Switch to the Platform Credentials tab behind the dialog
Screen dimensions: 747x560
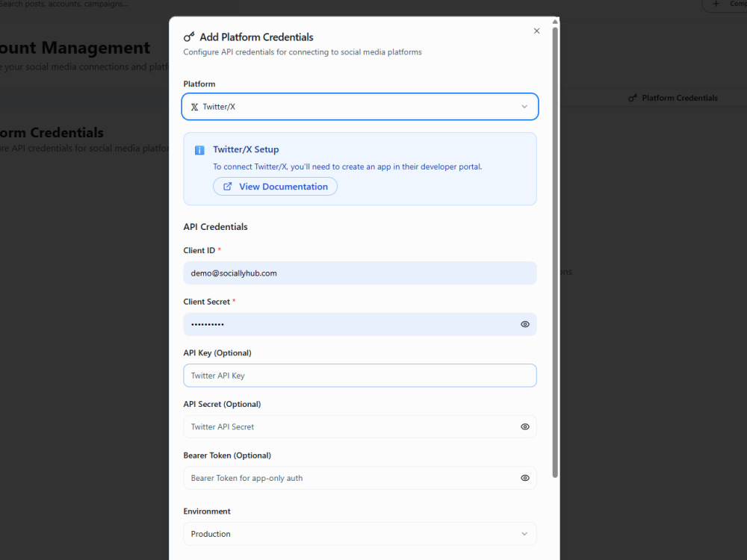[673, 98]
